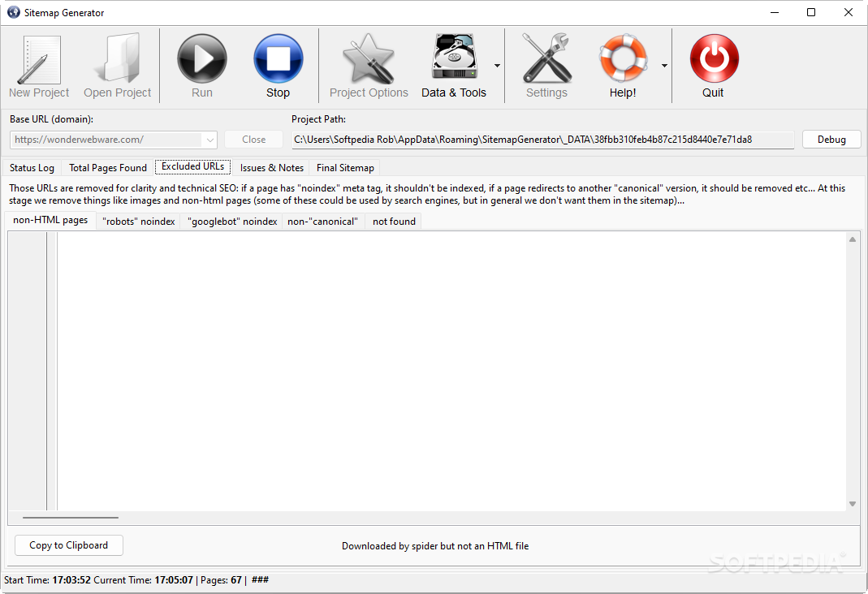Start crawling with the Run play button
The width and height of the screenshot is (868, 594).
tap(202, 58)
